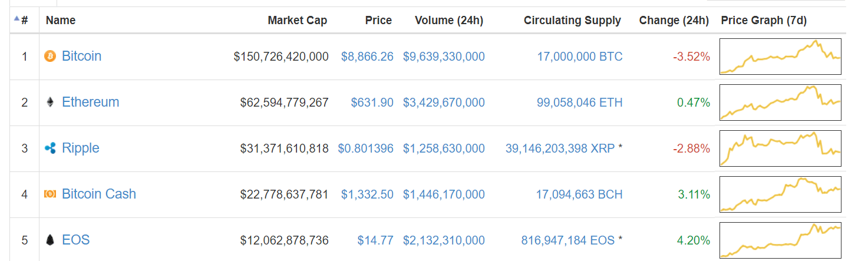Image resolution: width=868 pixels, height=261 pixels.
Task: View EOS 7-day price graph
Action: click(780, 240)
